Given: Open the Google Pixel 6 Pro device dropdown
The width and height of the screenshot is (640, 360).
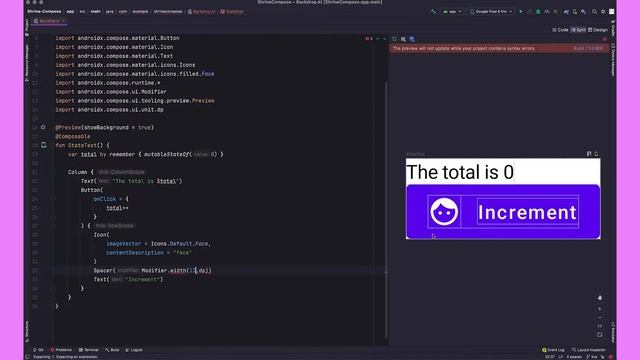Looking at the screenshot, I should tap(491, 12).
